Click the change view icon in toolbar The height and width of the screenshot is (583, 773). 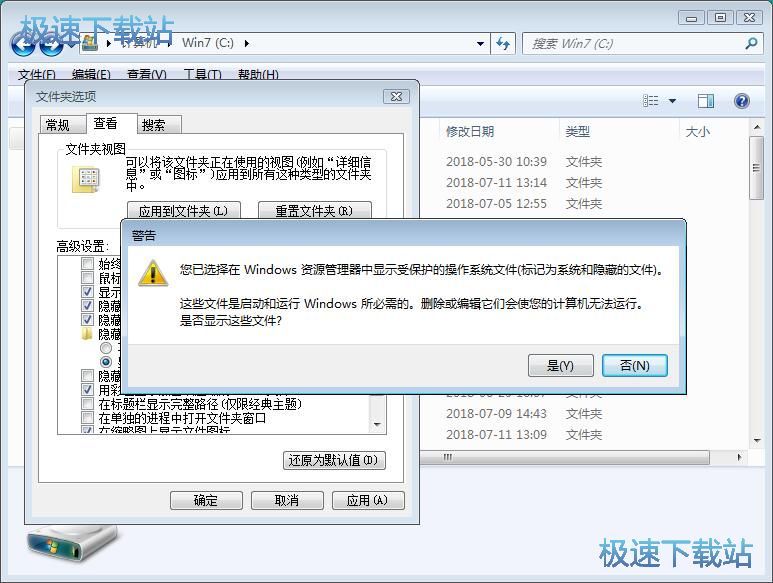tap(651, 101)
